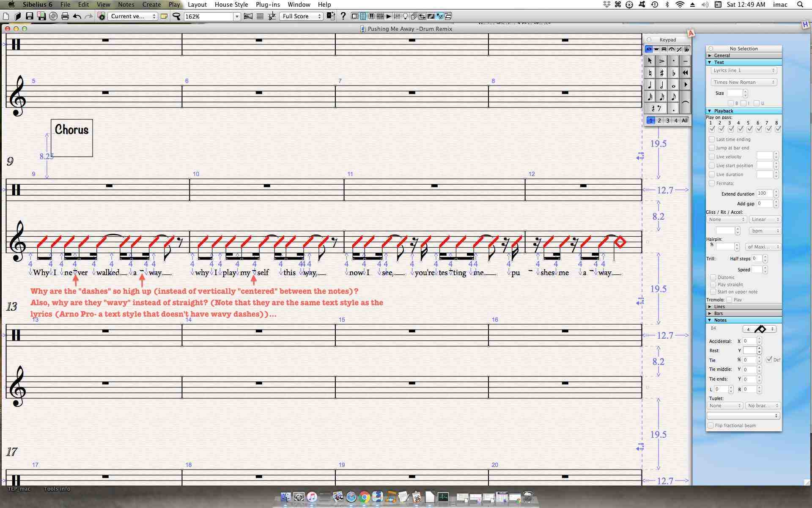Viewport: 812px width, 508px height.
Task: Select the quarter note on Keypad
Action: 650,85
